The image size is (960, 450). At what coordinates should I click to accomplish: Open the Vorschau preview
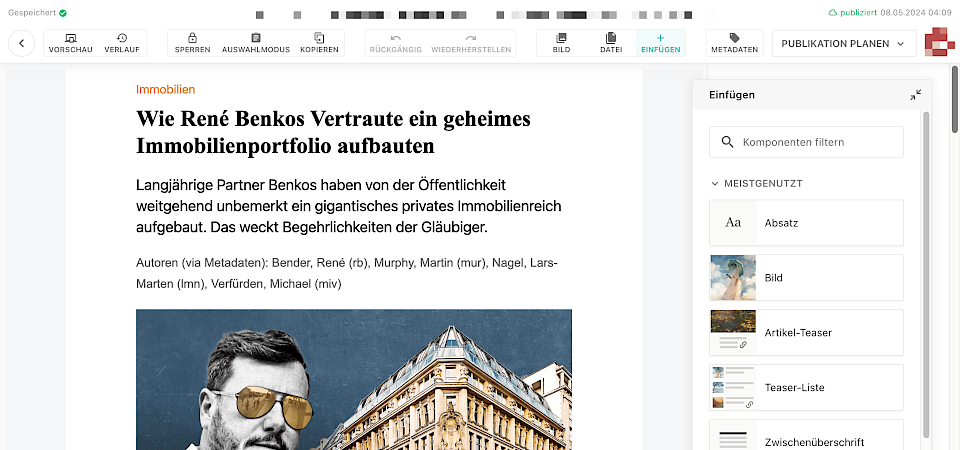pyautogui.click(x=70, y=43)
